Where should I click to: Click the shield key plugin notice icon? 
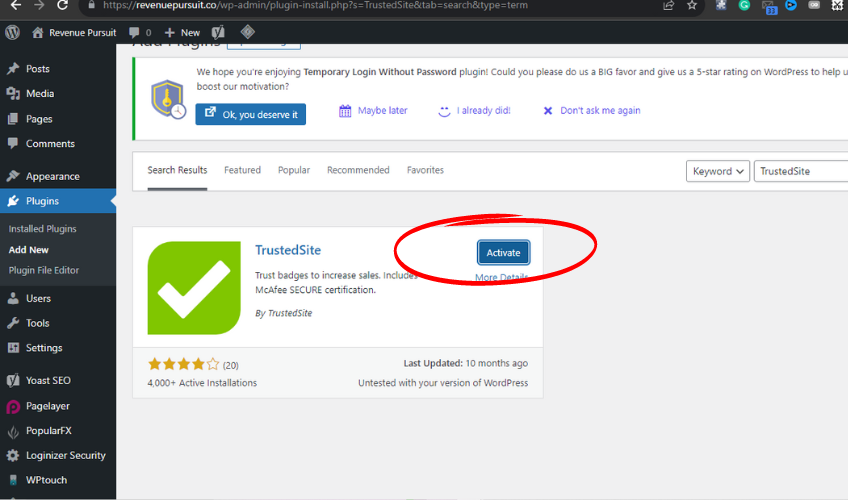click(x=168, y=99)
